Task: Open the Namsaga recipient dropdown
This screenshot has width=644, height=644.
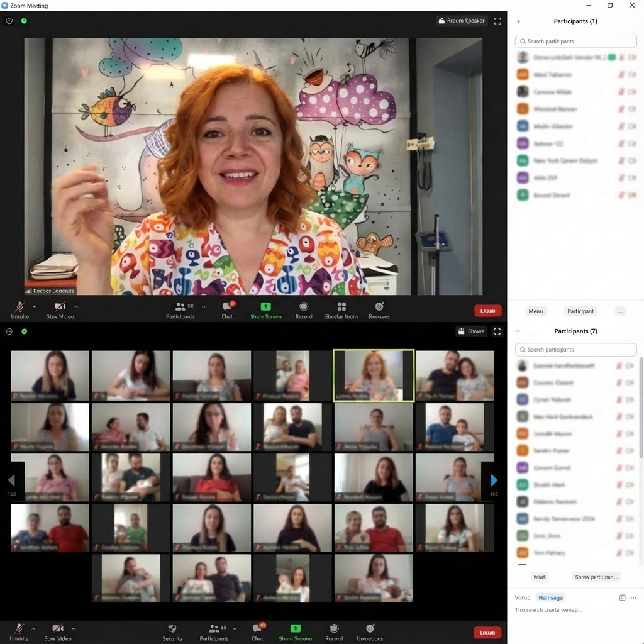Action: coord(551,597)
